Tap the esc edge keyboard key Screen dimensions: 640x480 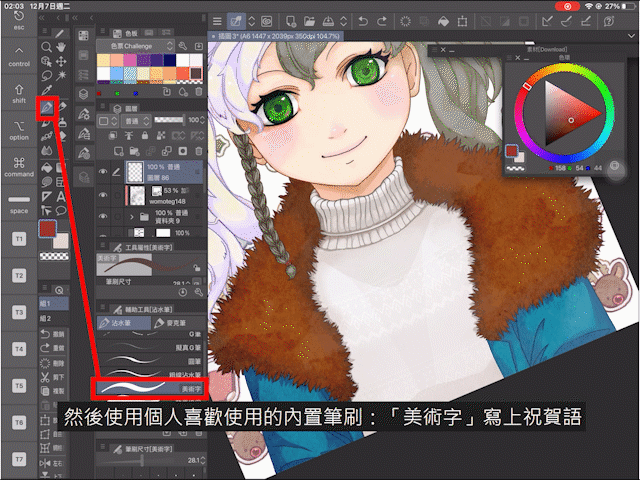click(19, 21)
